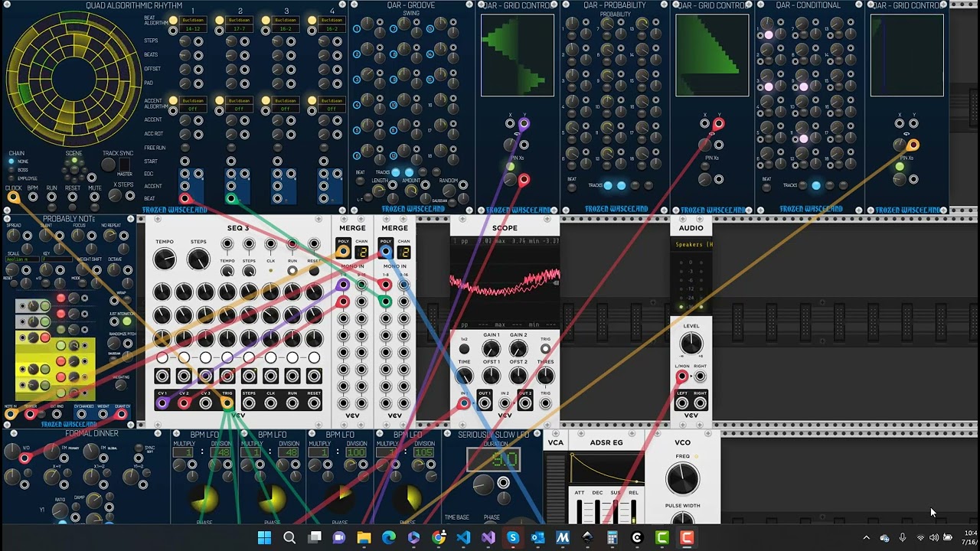
Task: Click the Quad Algorithmic Rhythm BPM jack
Action: click(33, 197)
